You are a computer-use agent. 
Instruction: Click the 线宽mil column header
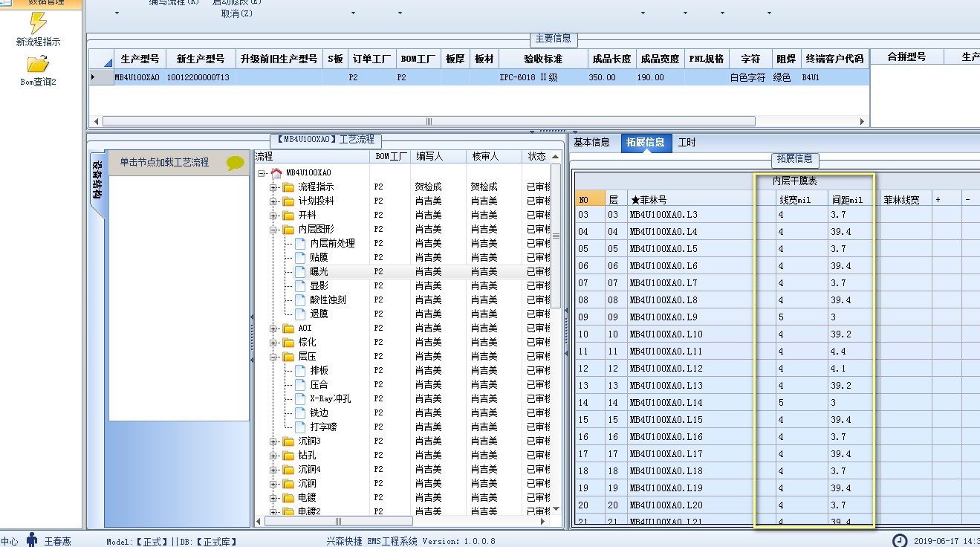point(802,199)
